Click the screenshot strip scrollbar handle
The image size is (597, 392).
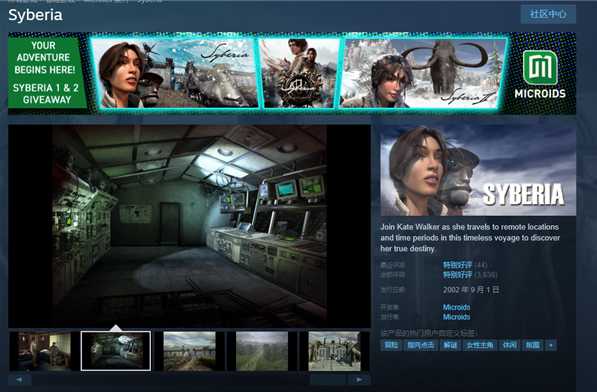tap(328, 379)
